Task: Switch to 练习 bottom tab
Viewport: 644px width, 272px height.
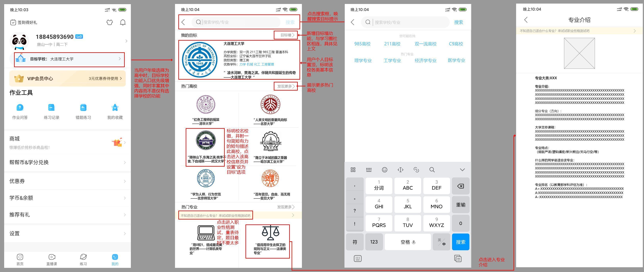Action: pos(83,260)
